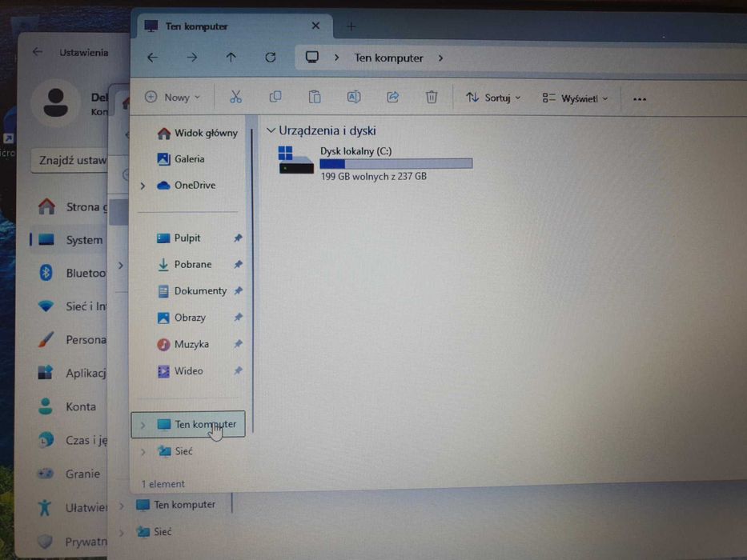Add a new tab with plus button
This screenshot has height=560, width=747.
pos(351,26)
